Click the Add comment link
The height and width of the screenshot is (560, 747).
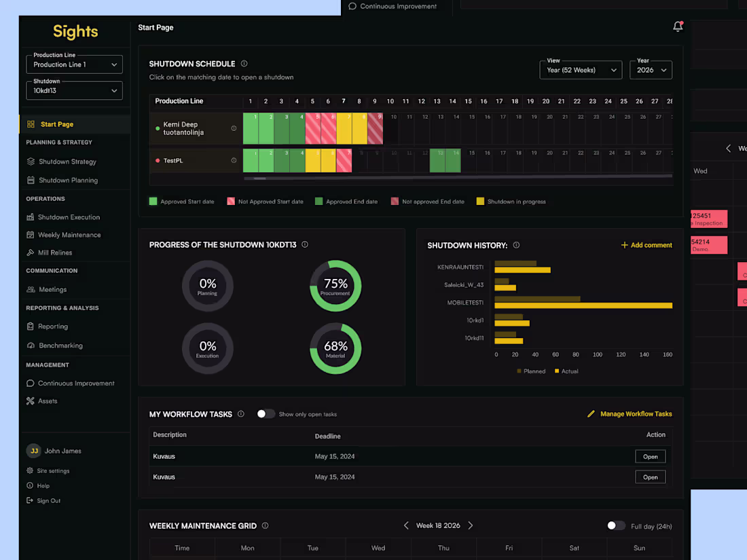click(646, 245)
